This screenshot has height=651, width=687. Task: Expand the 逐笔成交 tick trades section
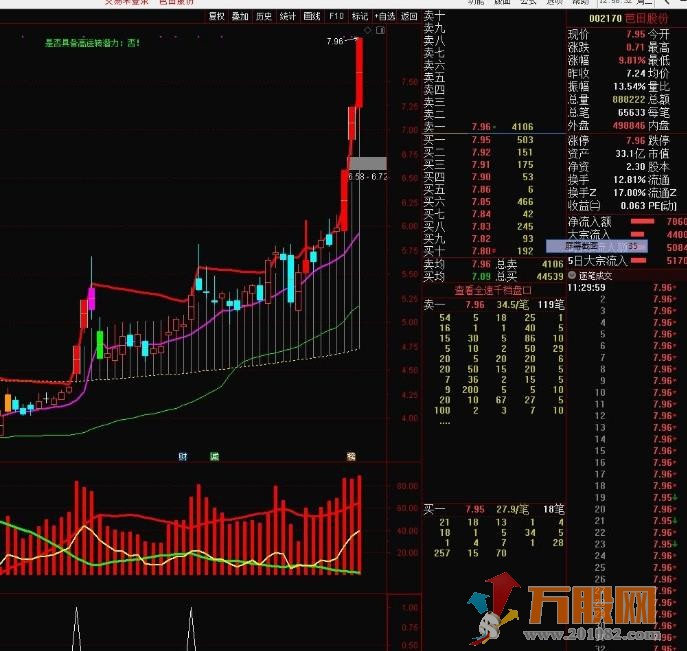tap(598, 274)
